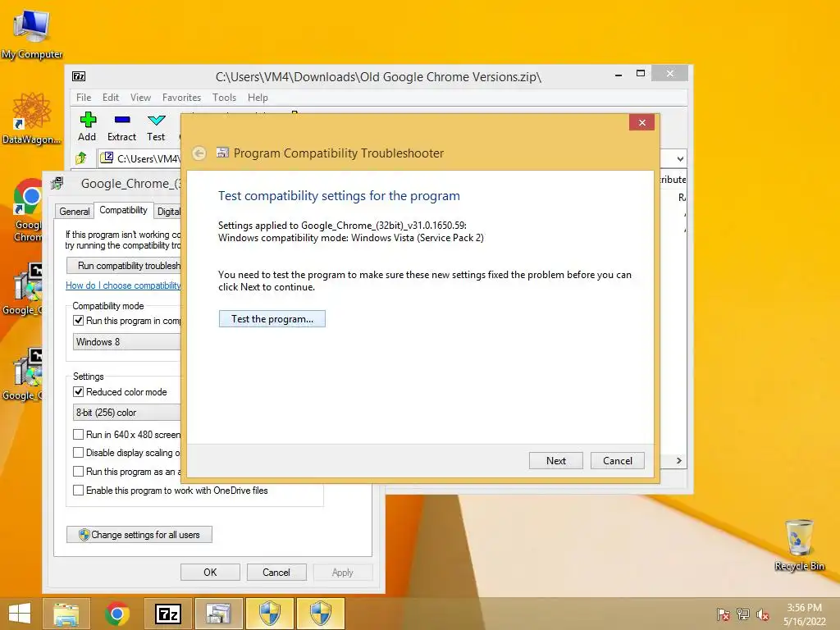Toggle the Reduced color mode checkbox
This screenshot has width=840, height=630.
coord(78,391)
